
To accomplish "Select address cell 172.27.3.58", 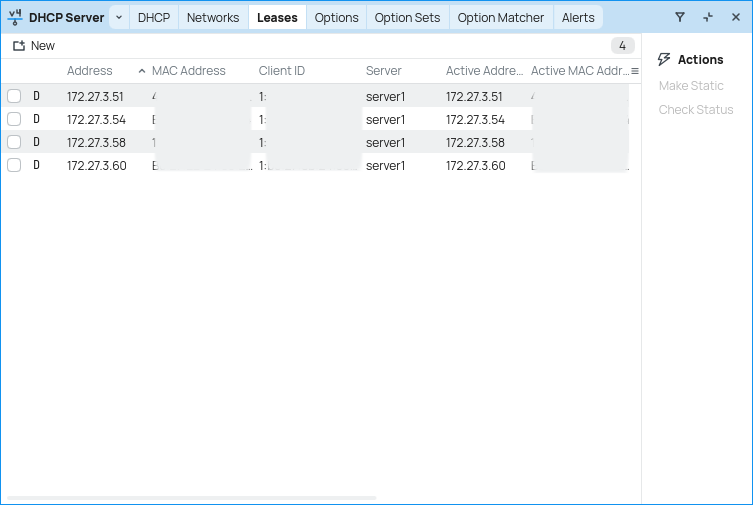I will coord(96,143).
